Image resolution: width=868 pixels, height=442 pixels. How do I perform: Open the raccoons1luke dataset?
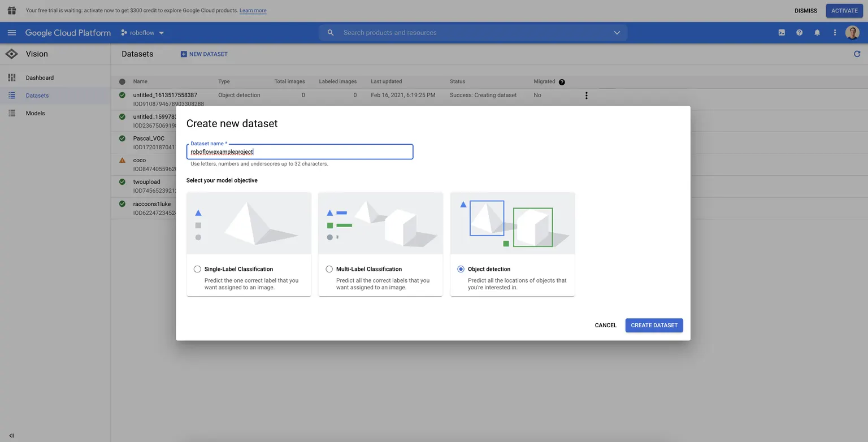[151, 204]
